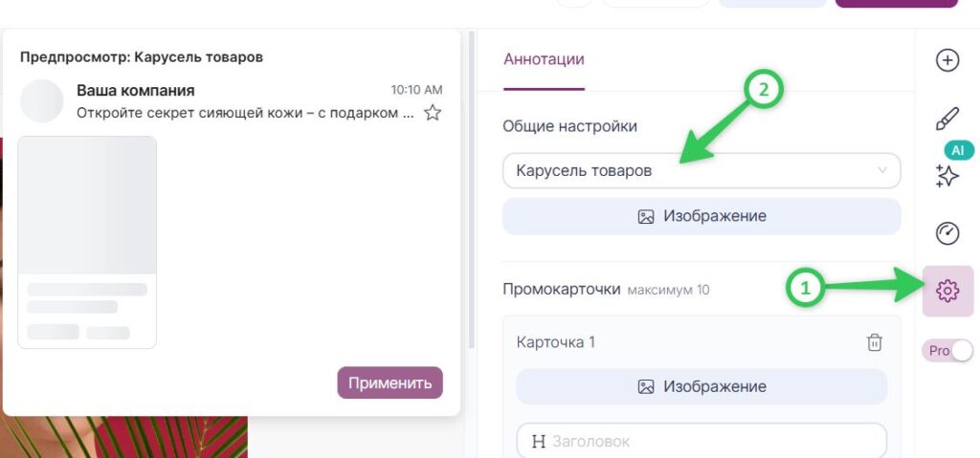Click the Карточка 1 title

click(556, 342)
